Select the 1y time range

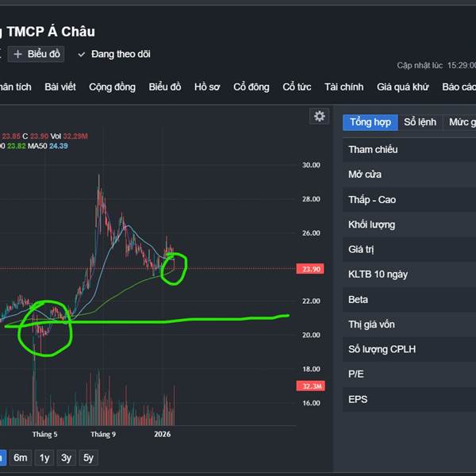click(x=44, y=458)
